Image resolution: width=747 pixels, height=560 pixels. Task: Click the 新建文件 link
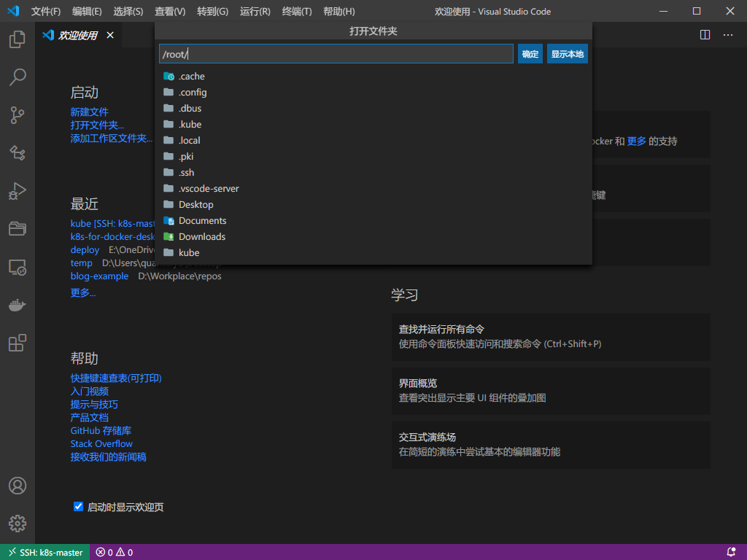coord(90,112)
